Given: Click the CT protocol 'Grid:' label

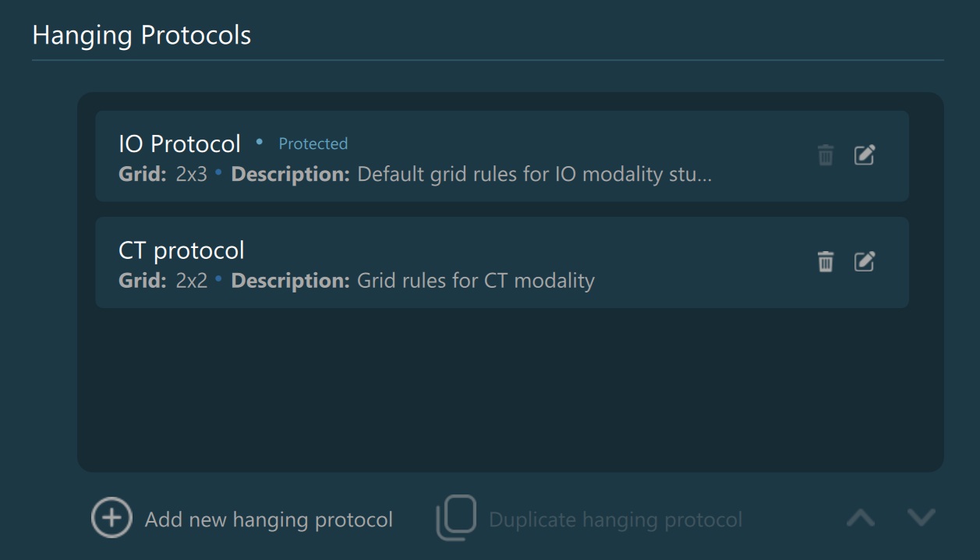Looking at the screenshot, I should tap(143, 281).
